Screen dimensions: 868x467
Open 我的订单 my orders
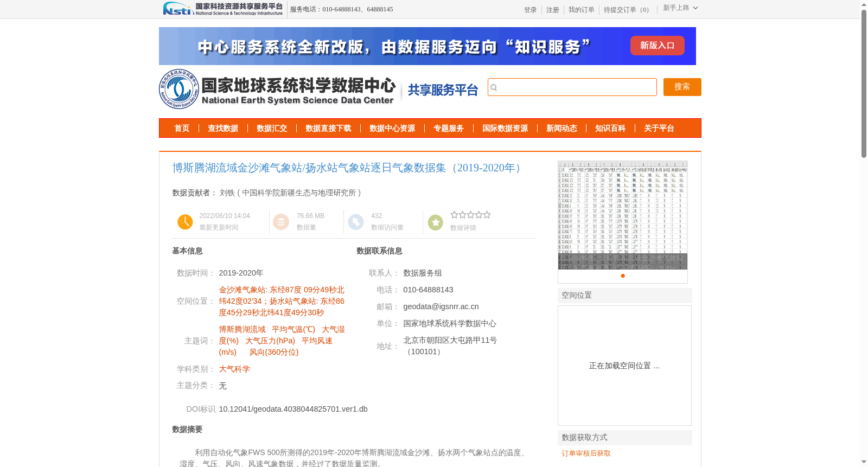click(x=581, y=10)
